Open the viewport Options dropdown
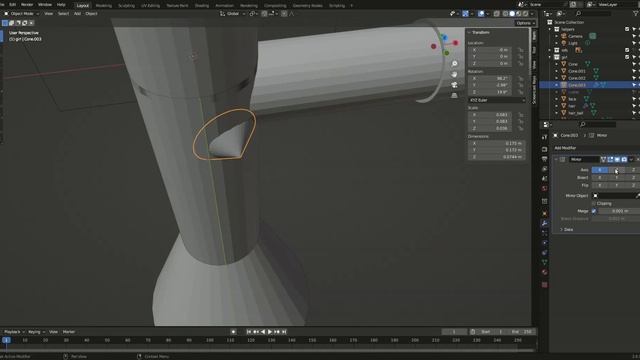 pyautogui.click(x=525, y=23)
